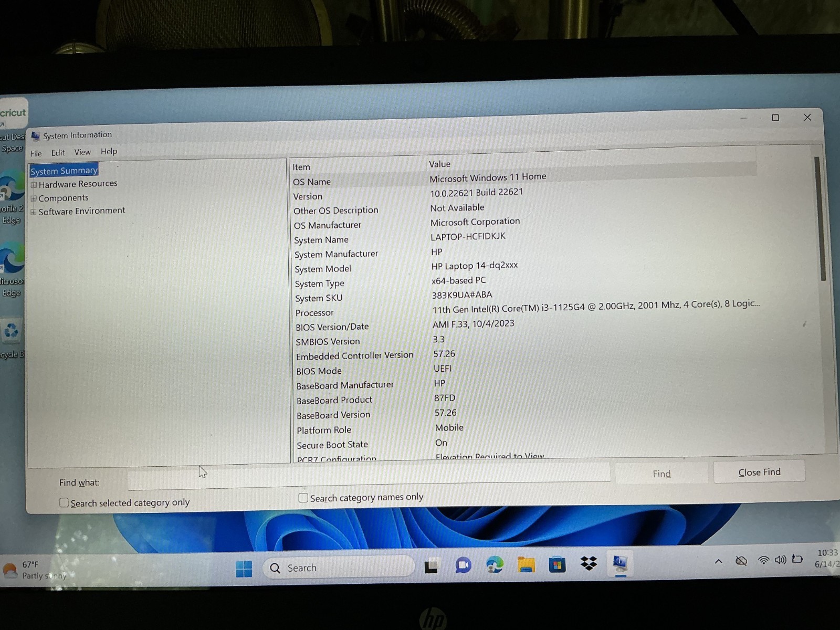
Task: Maximize the System Information window
Action: pos(775,118)
